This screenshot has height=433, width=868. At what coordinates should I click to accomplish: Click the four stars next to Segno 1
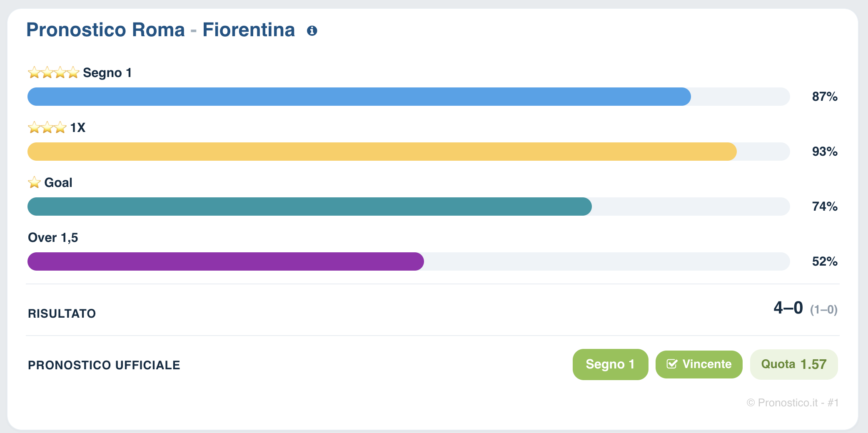tap(54, 72)
